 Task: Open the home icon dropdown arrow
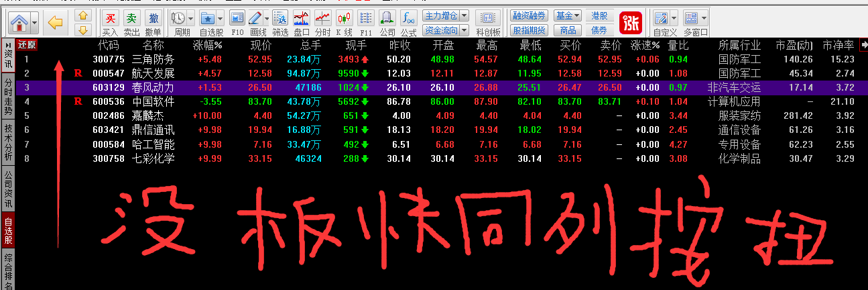[34, 24]
